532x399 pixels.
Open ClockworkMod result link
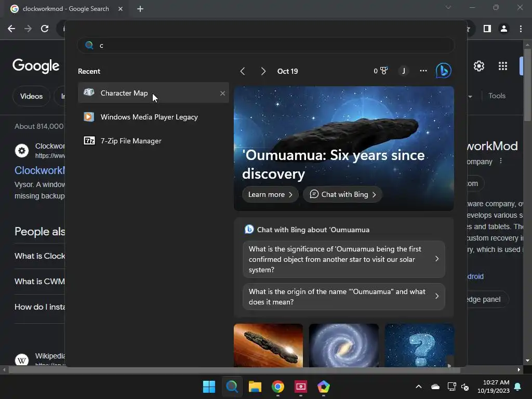(39, 170)
